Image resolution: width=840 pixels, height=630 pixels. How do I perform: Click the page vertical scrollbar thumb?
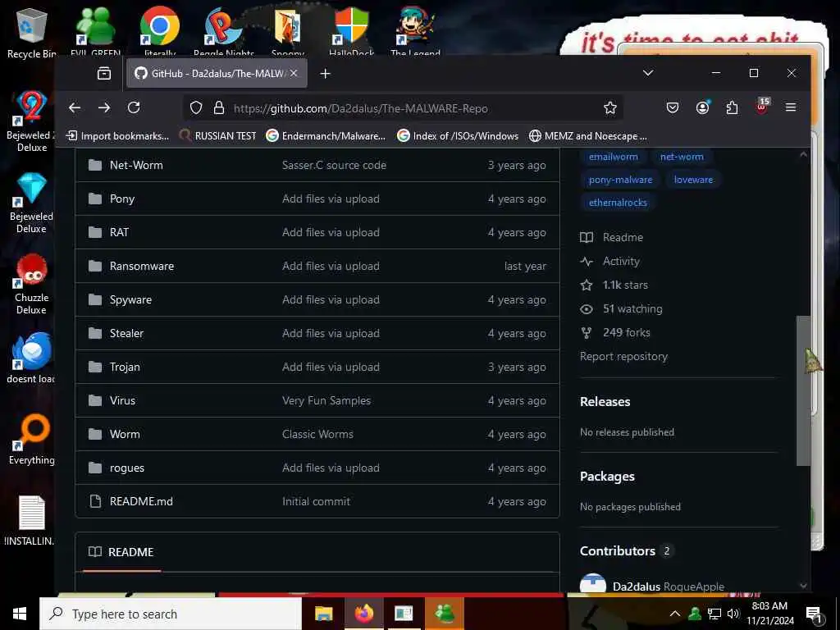tap(803, 391)
